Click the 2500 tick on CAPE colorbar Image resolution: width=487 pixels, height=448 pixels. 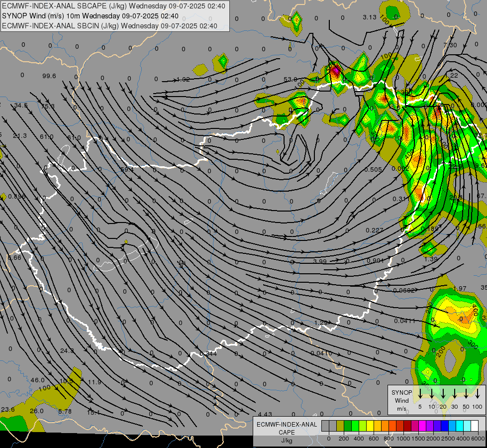pyautogui.click(x=448, y=439)
